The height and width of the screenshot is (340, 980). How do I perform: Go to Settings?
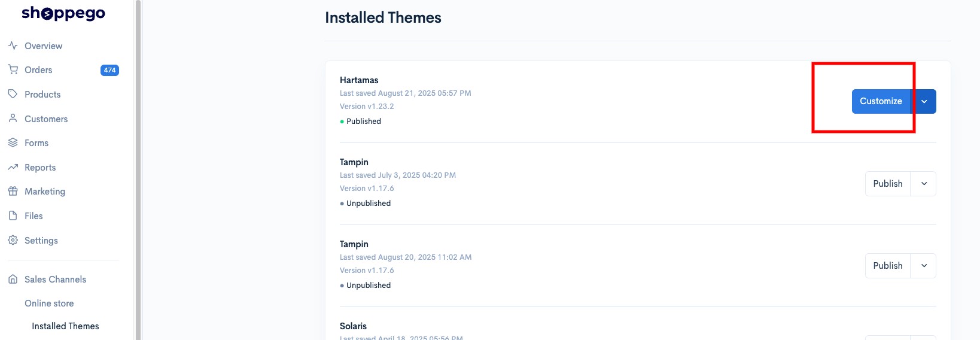pos(41,241)
